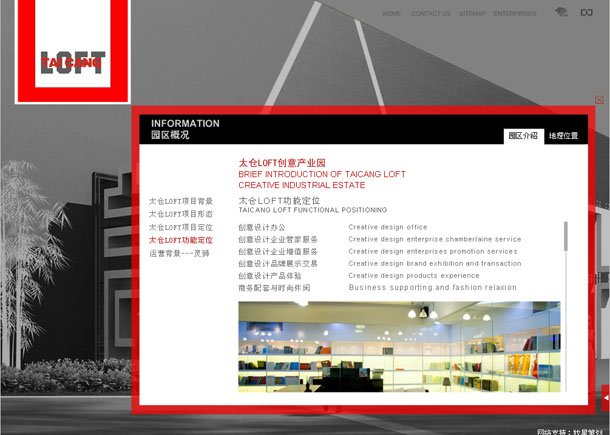Open 太仓LOFT项目形态 in the side list
This screenshot has width=610, height=435.
(181, 214)
